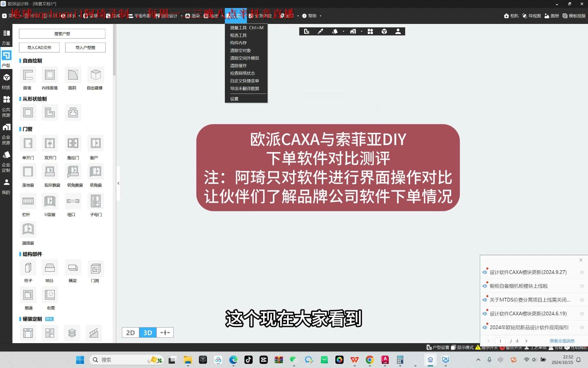Choose the 子母门 door icon

click(95, 201)
